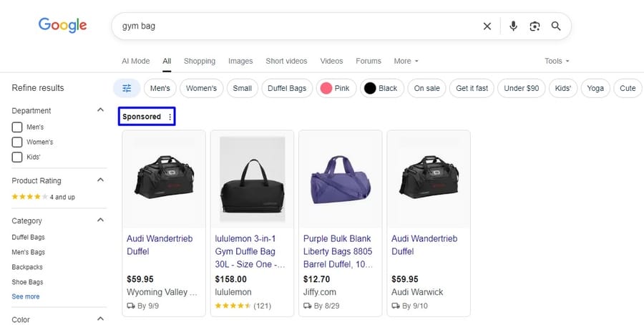Open the Forums tab
This screenshot has height=325, width=644.
click(369, 62)
